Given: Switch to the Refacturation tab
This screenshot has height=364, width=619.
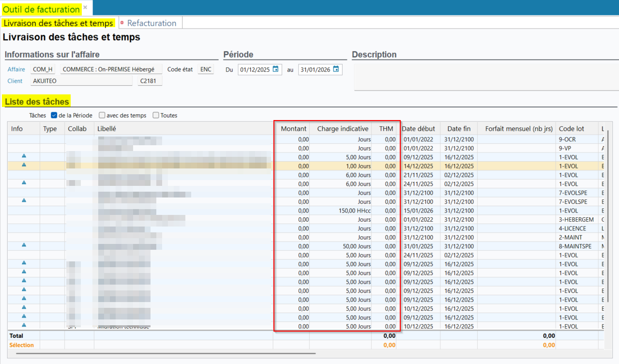Looking at the screenshot, I should coord(151,23).
